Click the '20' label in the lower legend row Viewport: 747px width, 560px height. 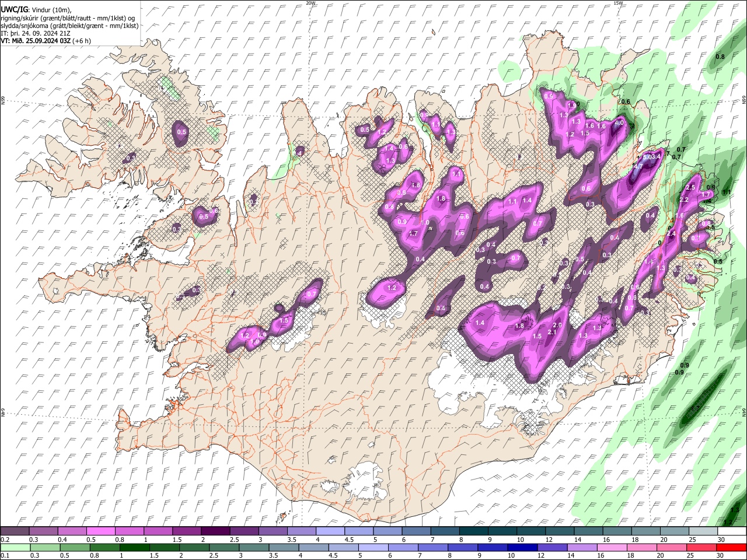pyautogui.click(x=660, y=555)
